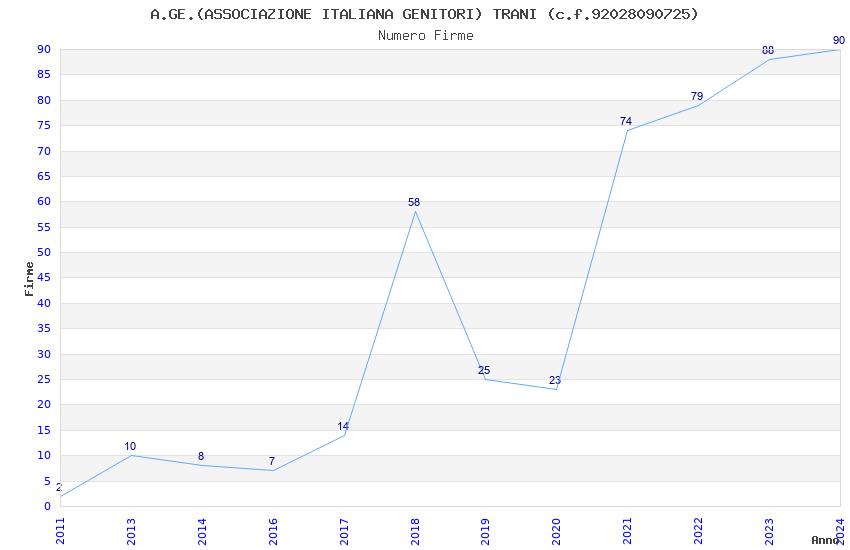Image resolution: width=850 pixels, height=550 pixels.
Task: Select the data label 58 for 2018
Action: click(414, 202)
